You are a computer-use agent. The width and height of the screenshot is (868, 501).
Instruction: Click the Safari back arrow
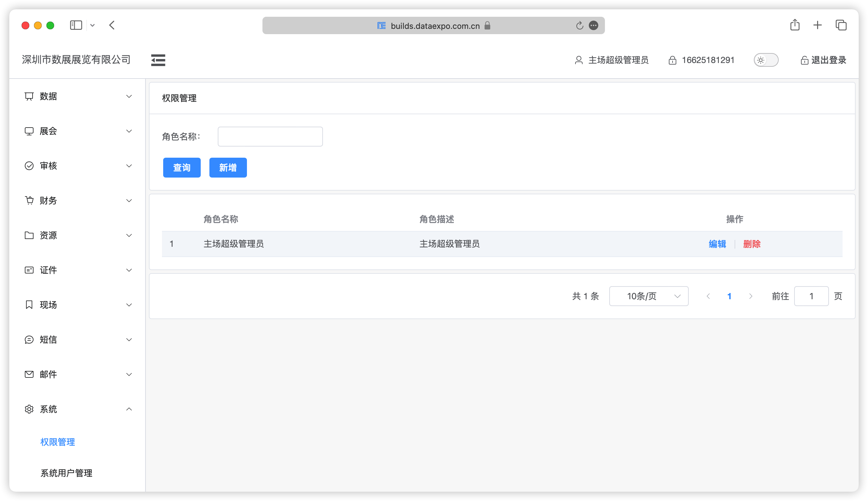(112, 25)
